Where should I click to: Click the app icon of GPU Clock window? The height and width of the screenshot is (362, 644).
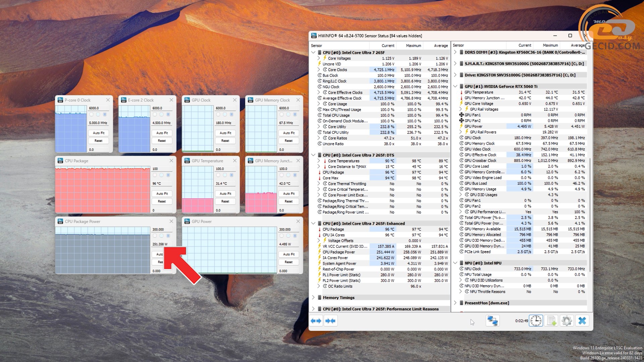point(187,100)
